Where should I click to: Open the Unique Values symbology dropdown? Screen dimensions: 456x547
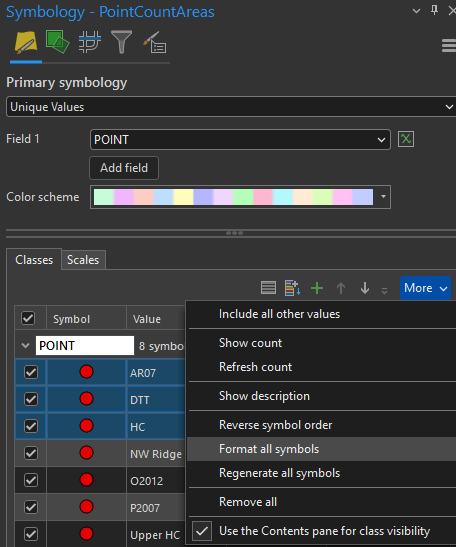(231, 107)
